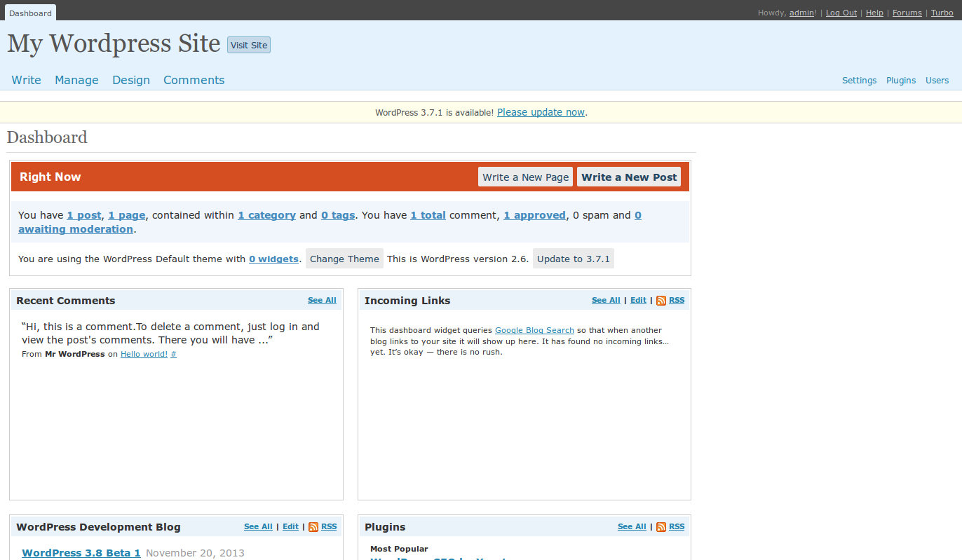Click the Most Popular label

[399, 549]
